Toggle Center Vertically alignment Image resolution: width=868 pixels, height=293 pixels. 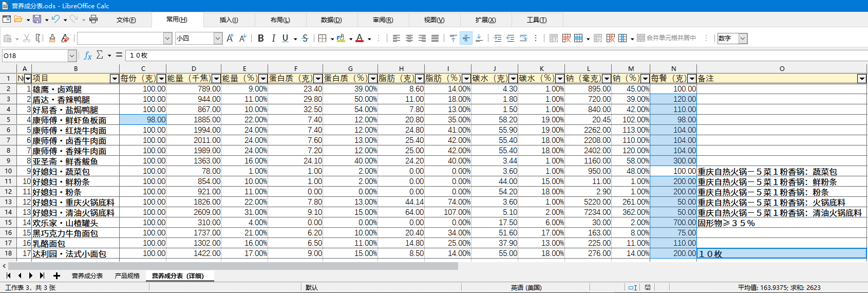coord(466,38)
